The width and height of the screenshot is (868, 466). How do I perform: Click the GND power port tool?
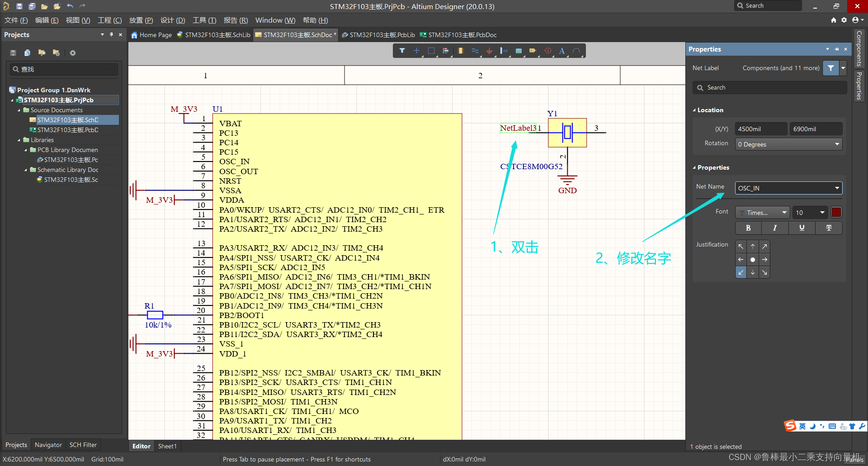[489, 51]
